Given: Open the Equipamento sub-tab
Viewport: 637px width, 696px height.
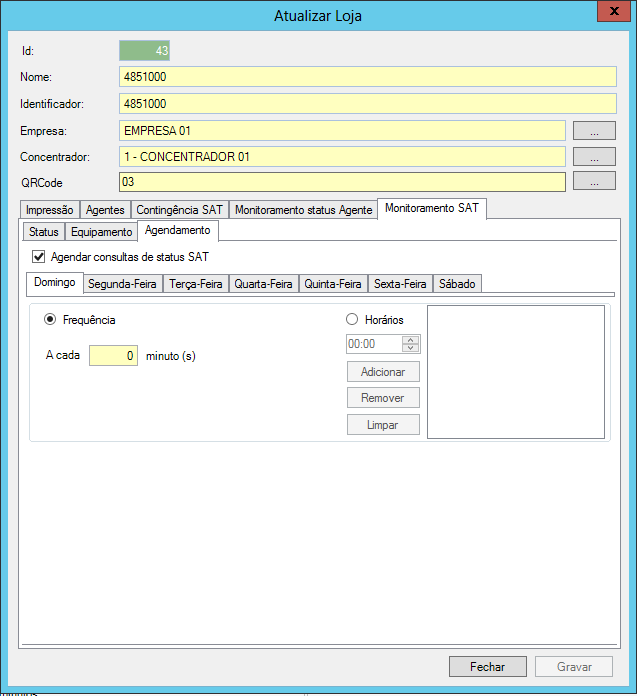Looking at the screenshot, I should 101,232.
